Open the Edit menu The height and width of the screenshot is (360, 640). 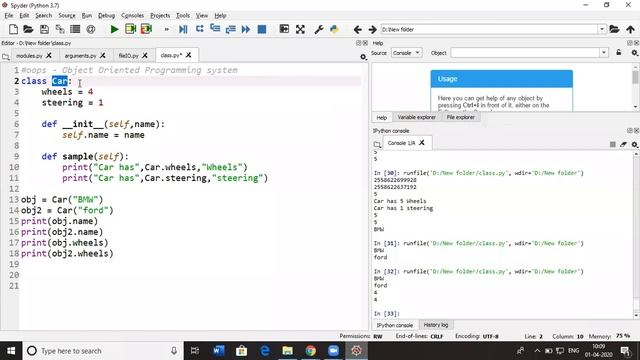pyautogui.click(x=24, y=16)
